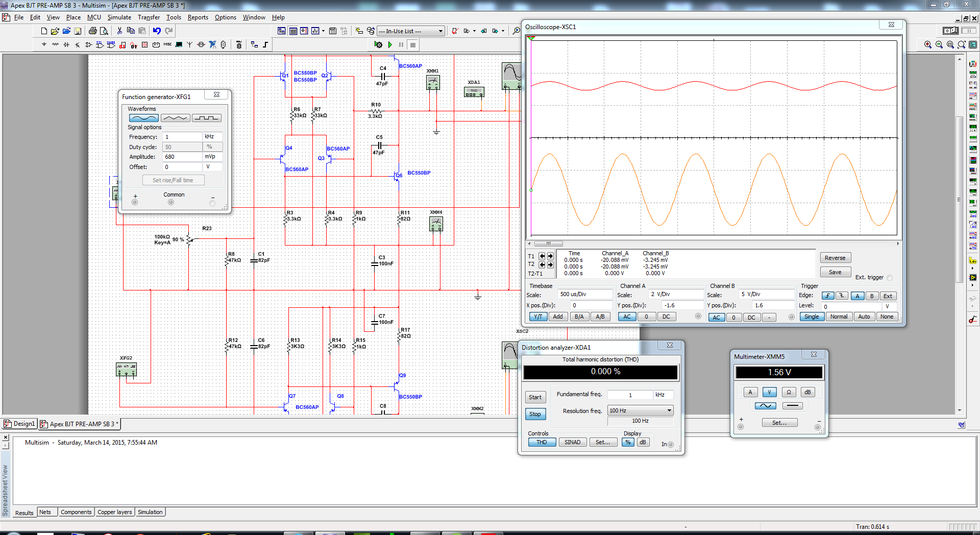
Task: Click Stop on distortion analyzer
Action: click(x=535, y=414)
